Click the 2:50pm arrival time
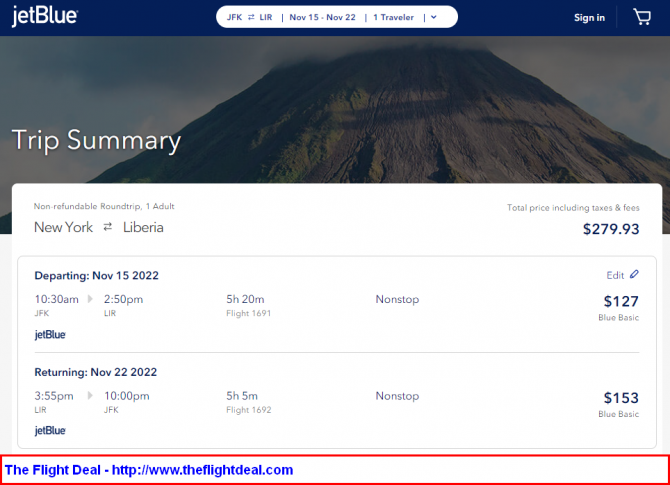The height and width of the screenshot is (485, 670). click(123, 299)
